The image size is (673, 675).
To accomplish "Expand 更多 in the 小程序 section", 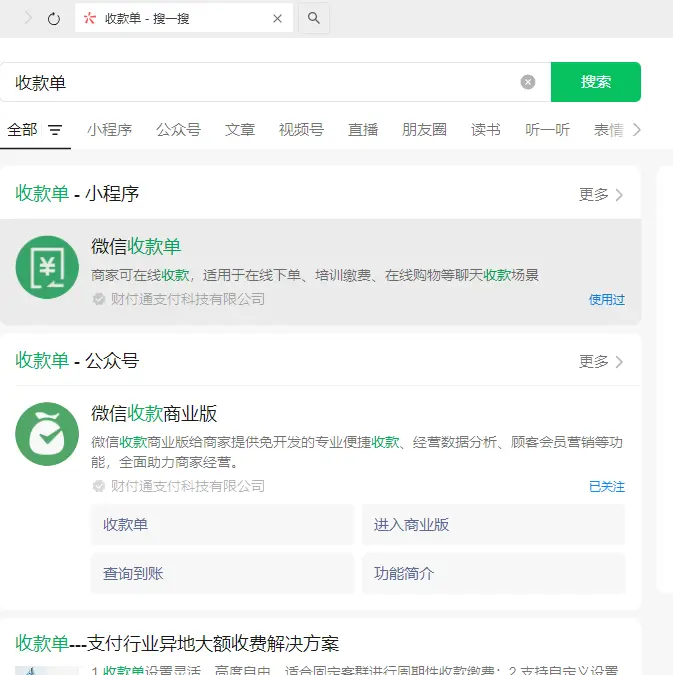I will point(601,195).
